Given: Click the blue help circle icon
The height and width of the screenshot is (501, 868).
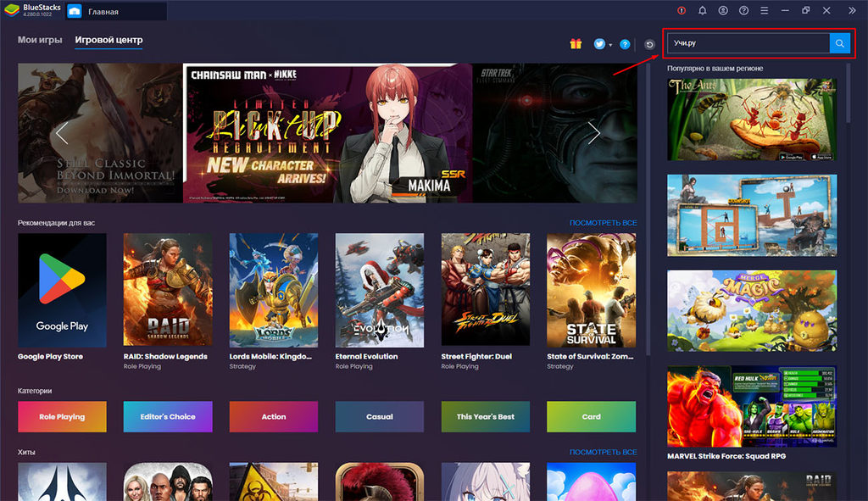Looking at the screenshot, I should [625, 44].
